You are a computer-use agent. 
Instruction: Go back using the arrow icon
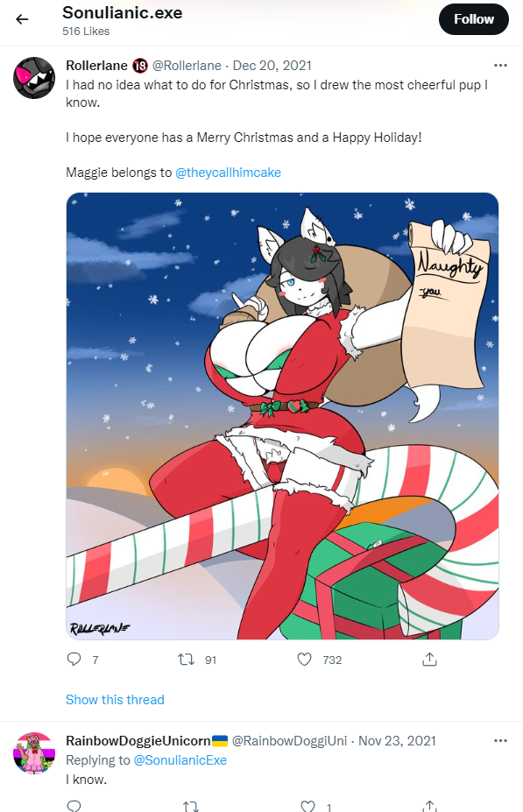22,19
